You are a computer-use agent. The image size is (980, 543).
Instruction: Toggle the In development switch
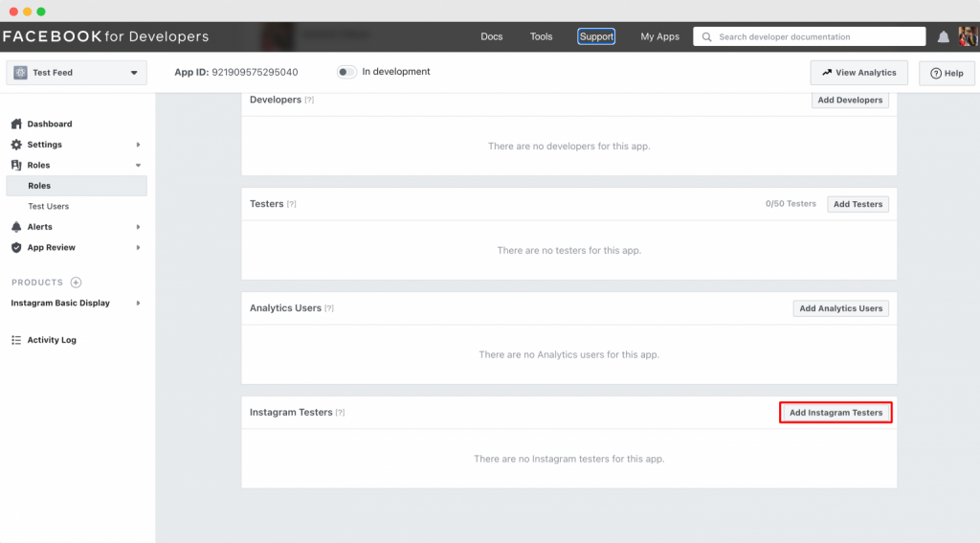tap(346, 72)
